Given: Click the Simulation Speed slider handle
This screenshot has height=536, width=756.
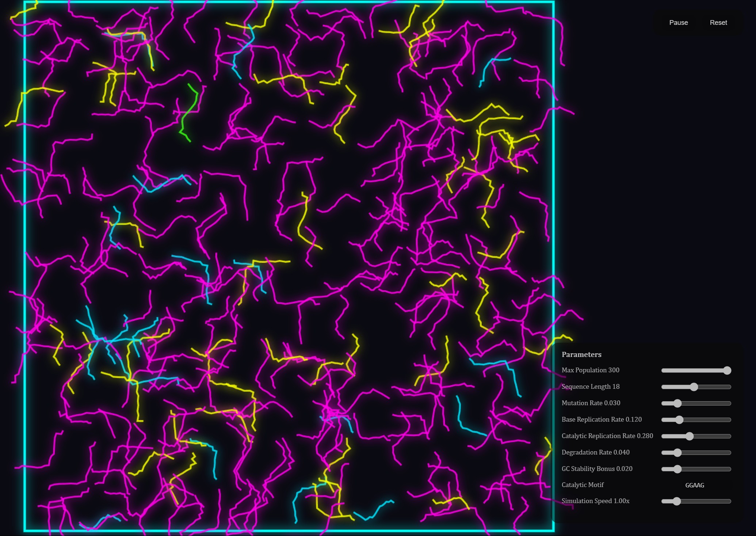Looking at the screenshot, I should tap(677, 501).
